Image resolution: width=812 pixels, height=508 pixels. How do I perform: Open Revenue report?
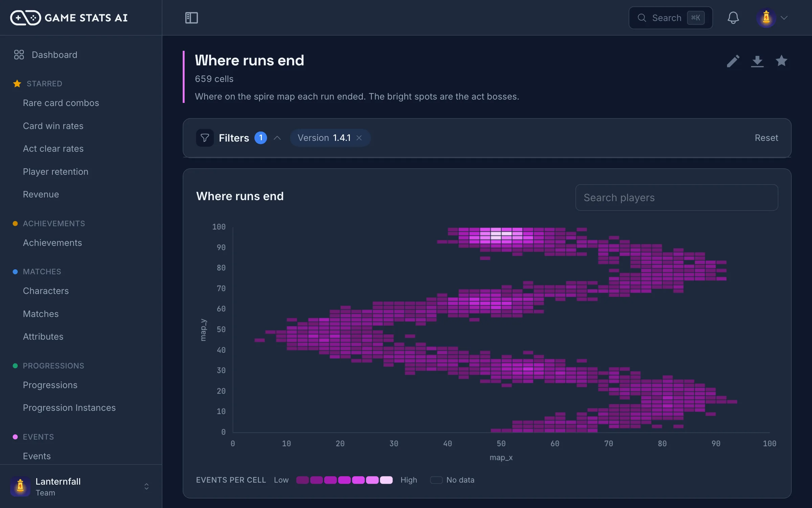click(41, 194)
